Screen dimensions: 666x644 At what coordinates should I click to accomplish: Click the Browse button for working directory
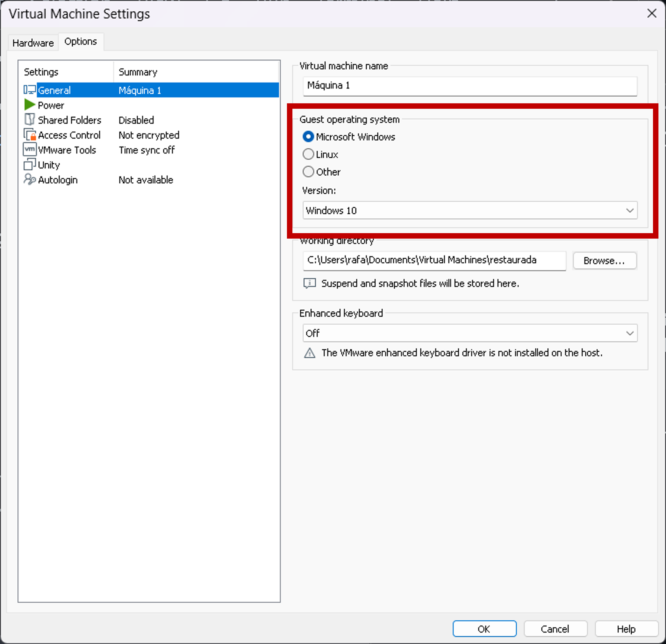click(605, 261)
